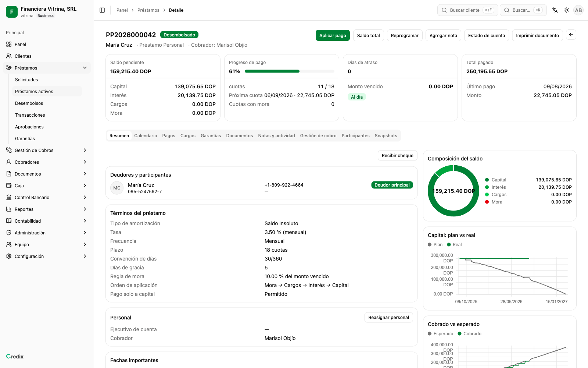Open the Pagos tab
This screenshot has height=368, width=588.
169,136
